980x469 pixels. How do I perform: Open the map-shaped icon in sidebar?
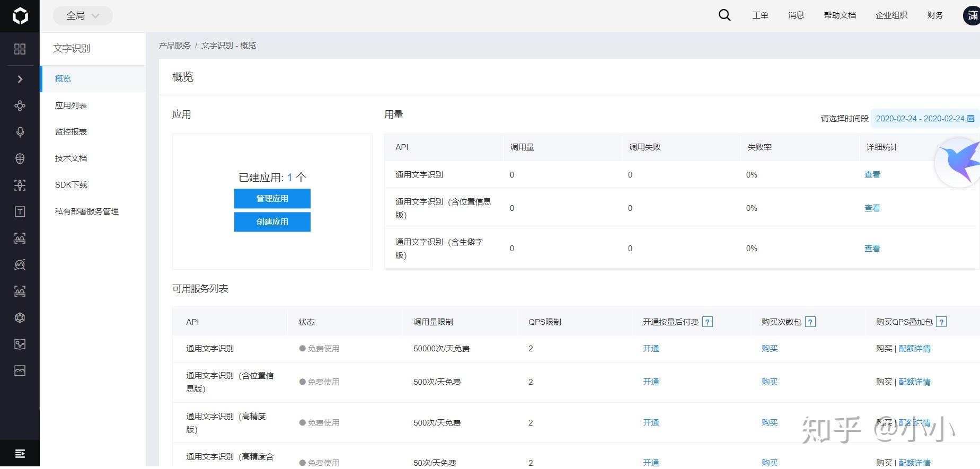20,344
